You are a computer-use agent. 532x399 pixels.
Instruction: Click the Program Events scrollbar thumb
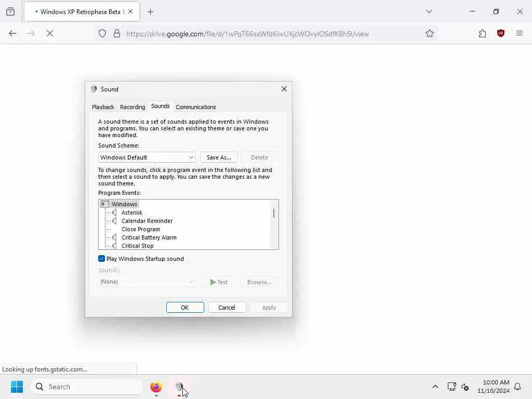[273, 213]
